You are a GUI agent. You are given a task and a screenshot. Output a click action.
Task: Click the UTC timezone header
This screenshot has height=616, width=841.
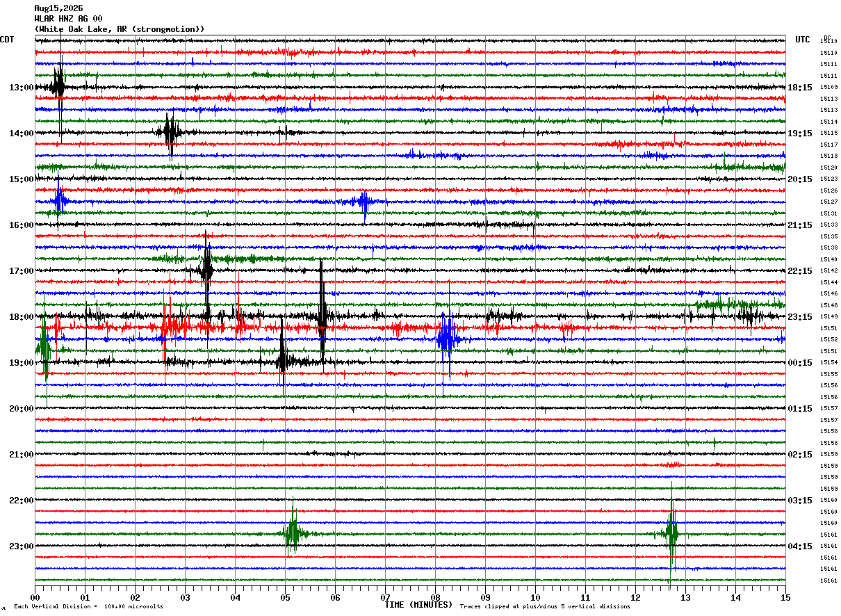(803, 40)
